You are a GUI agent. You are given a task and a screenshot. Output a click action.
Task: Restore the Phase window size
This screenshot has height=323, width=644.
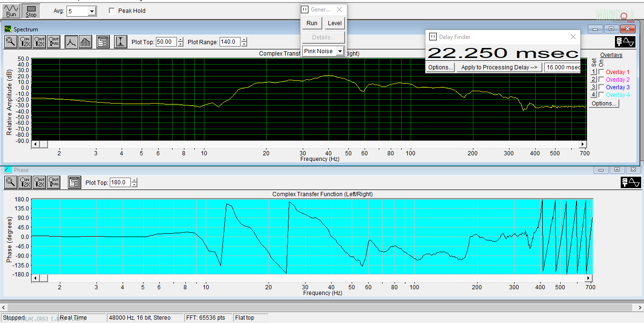[x=617, y=170]
